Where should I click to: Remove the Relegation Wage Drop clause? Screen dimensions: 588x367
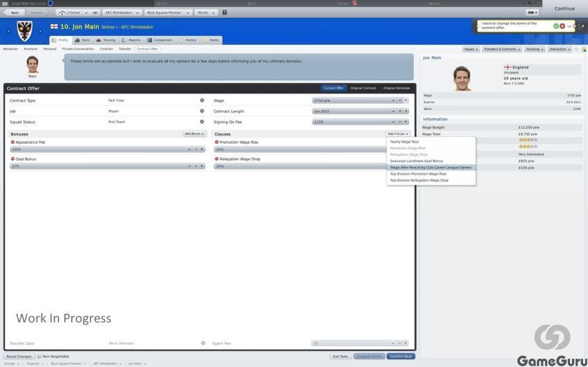point(217,159)
